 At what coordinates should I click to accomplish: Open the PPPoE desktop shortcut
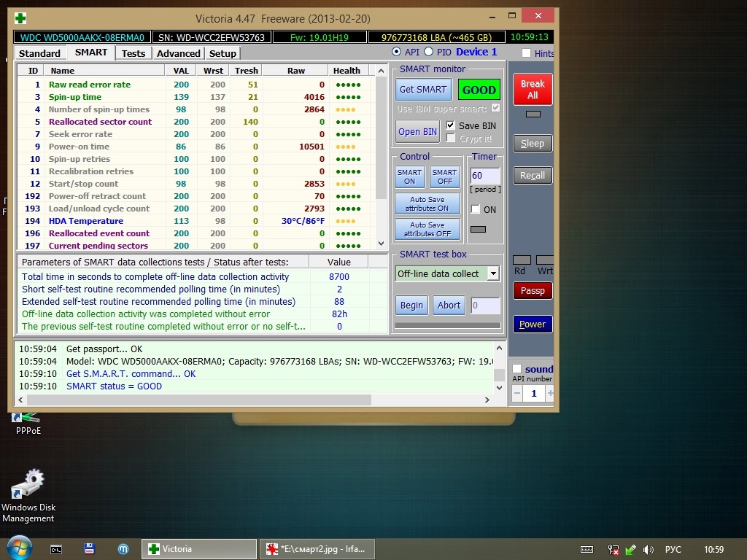[28, 424]
